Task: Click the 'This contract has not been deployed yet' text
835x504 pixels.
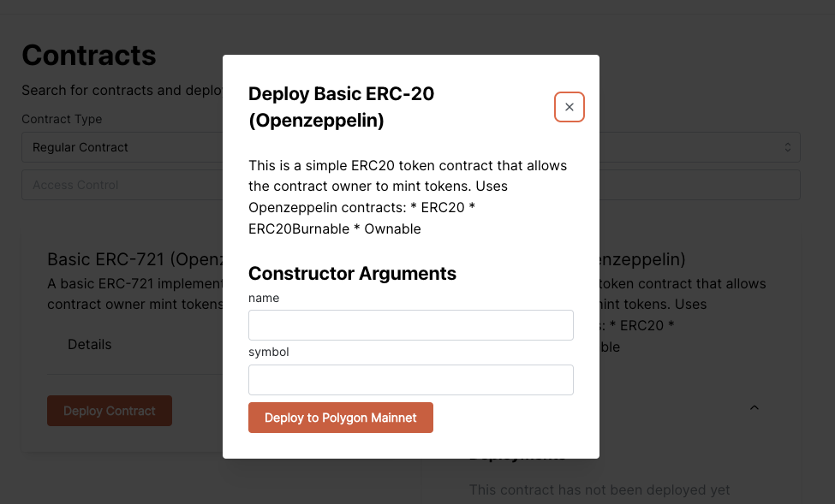Action: [599, 489]
